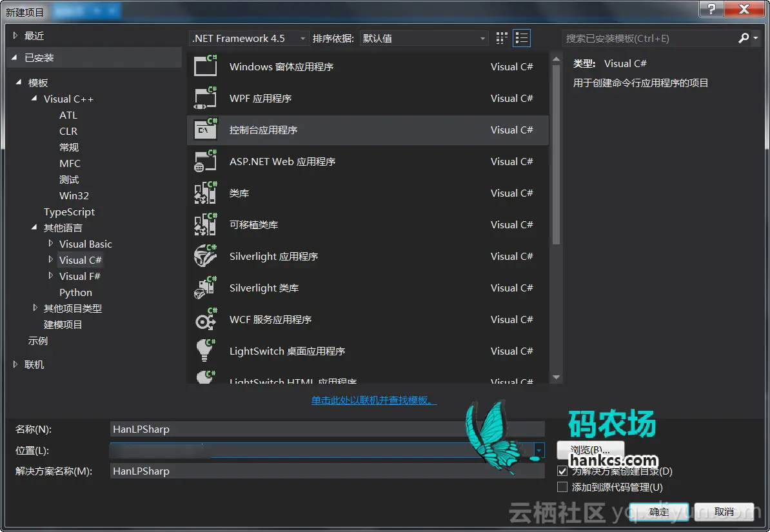Select Python in the template tree
This screenshot has height=532, width=770.
(75, 292)
